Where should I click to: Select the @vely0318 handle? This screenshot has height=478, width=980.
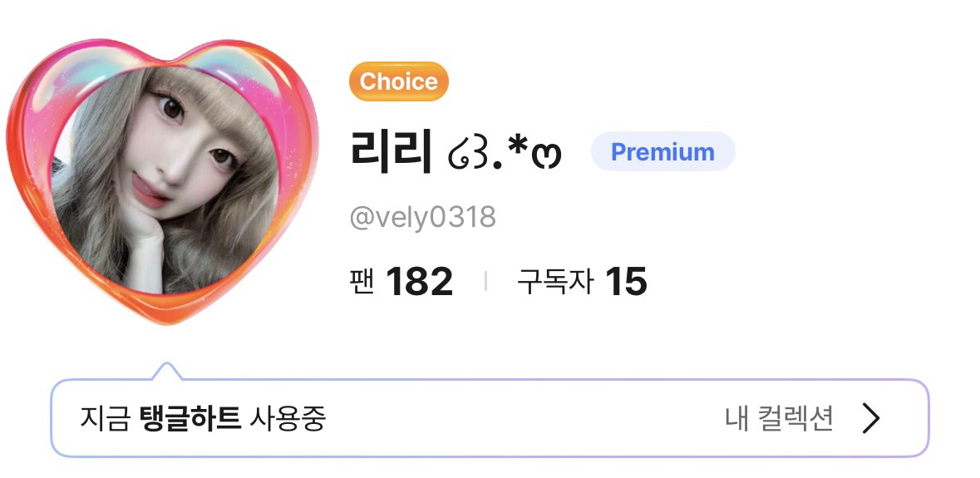[x=422, y=218]
